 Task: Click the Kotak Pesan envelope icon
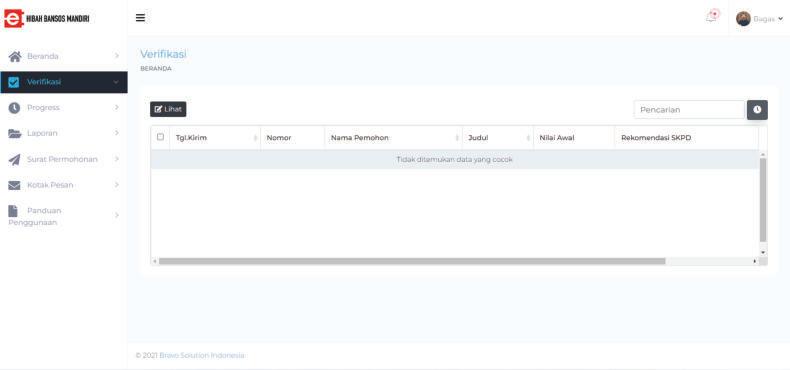(x=14, y=185)
